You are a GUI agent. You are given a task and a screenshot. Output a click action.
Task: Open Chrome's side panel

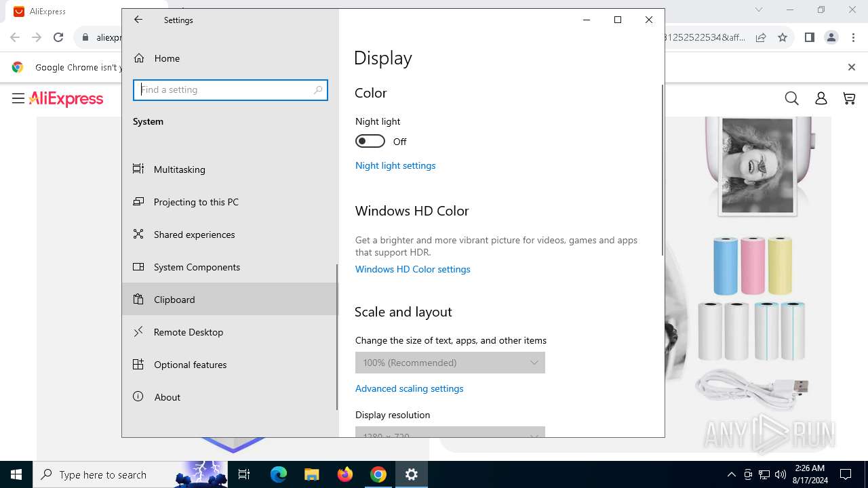809,37
